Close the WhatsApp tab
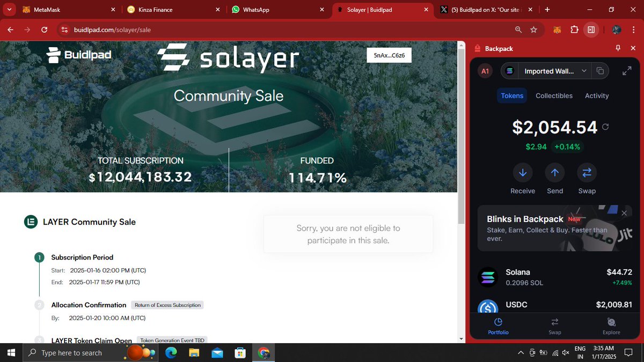The height and width of the screenshot is (362, 644). [x=321, y=10]
